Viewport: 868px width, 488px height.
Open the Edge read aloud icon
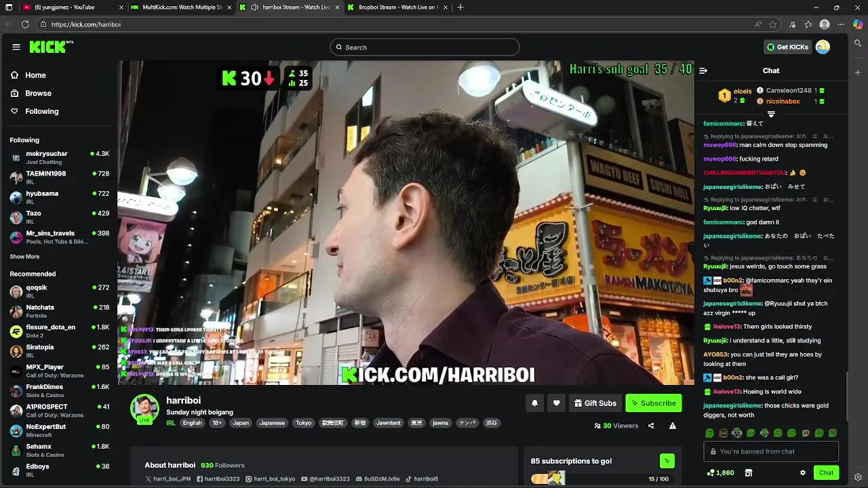[x=758, y=24]
